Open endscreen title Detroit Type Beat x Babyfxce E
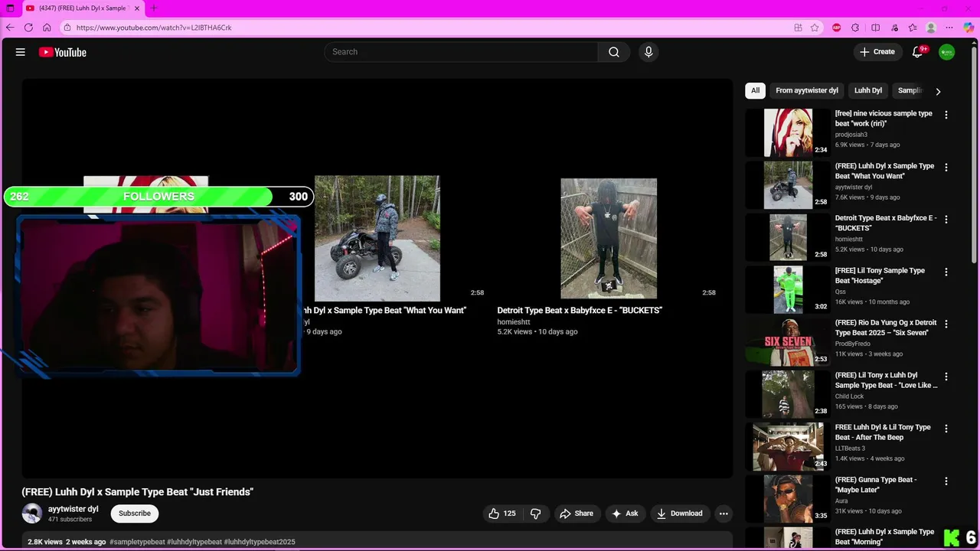980x551 pixels. 580,311
